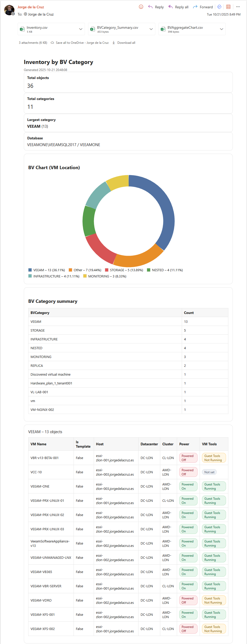The image size is (247, 644).
Task: Open the Inventory.csv attachment
Action: click(51, 29)
